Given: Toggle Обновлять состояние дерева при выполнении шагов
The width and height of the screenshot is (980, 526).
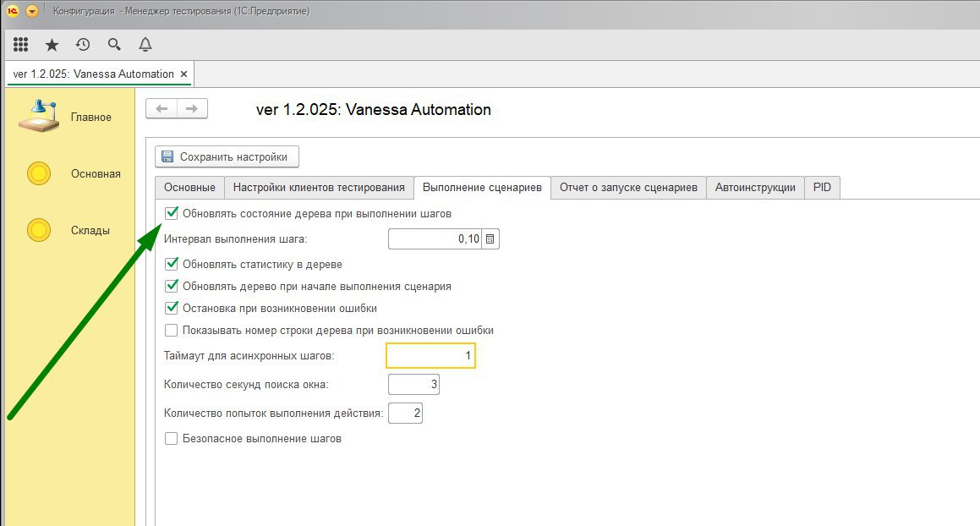Looking at the screenshot, I should [x=172, y=213].
